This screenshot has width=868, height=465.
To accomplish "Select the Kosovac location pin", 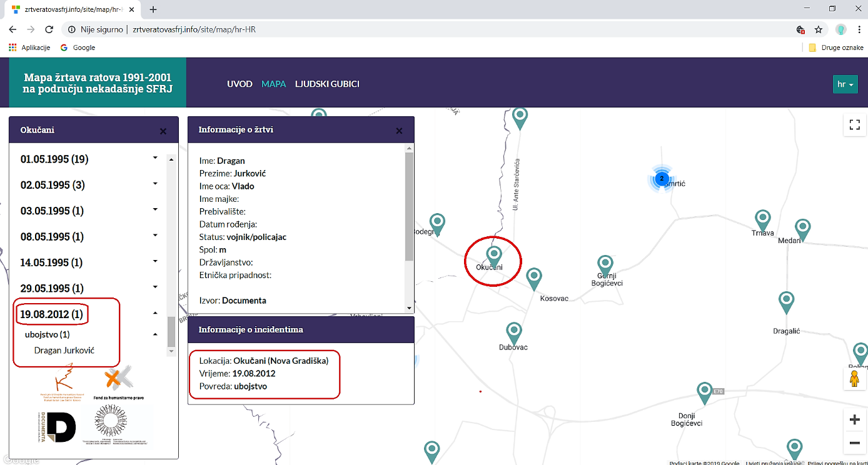I will click(x=533, y=277).
